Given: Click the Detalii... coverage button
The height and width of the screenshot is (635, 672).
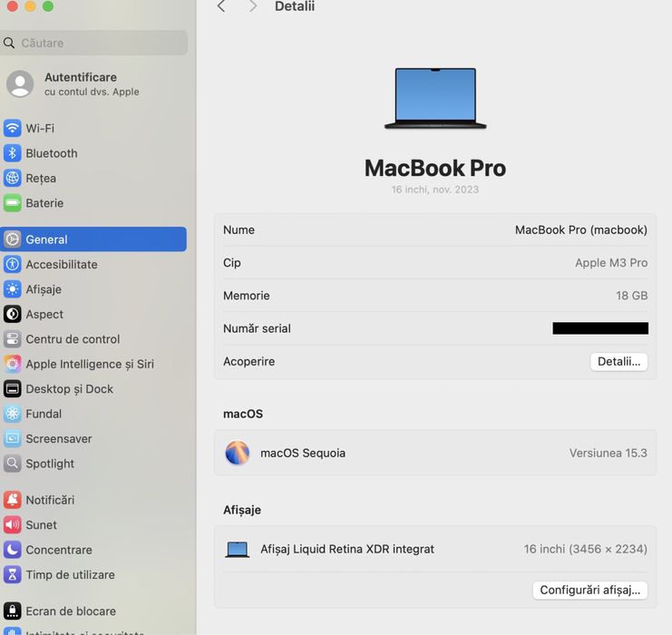Looking at the screenshot, I should click(618, 361).
